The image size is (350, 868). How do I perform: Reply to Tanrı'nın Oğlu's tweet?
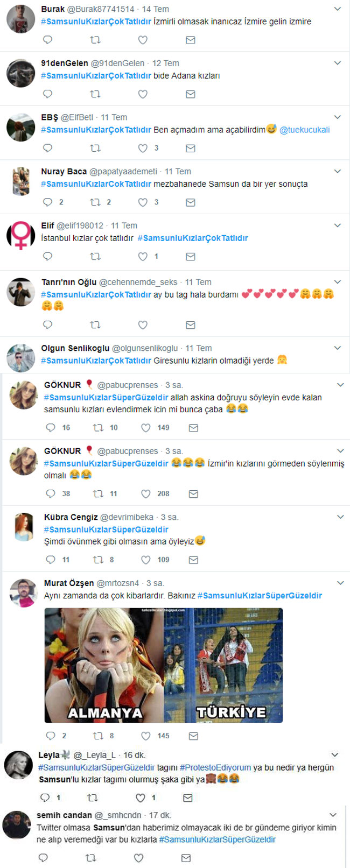click(47, 324)
